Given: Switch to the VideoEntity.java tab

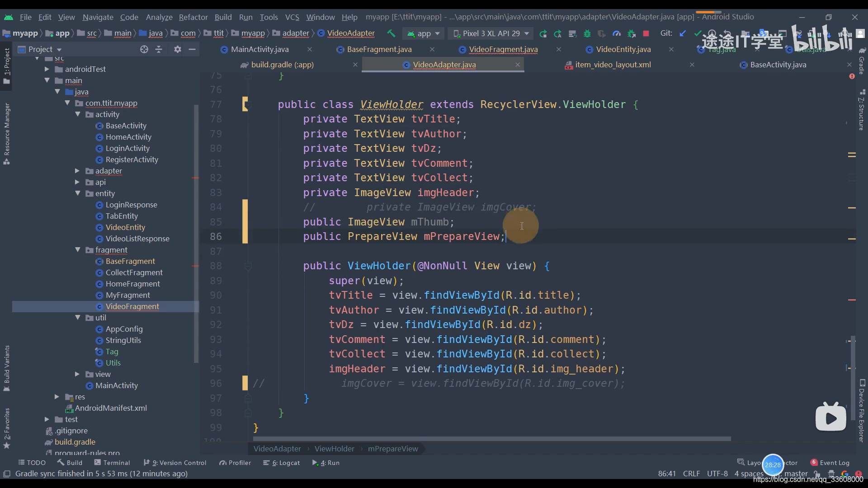Looking at the screenshot, I should [x=623, y=49].
